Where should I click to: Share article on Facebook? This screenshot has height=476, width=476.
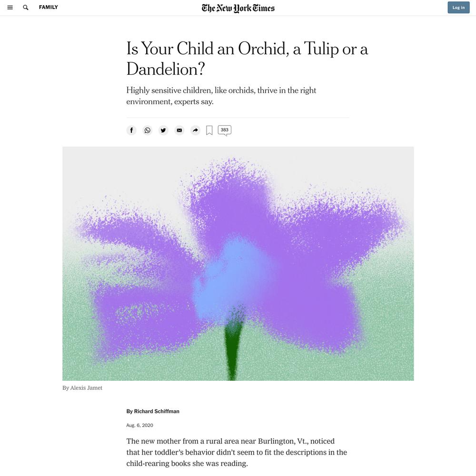coord(131,130)
